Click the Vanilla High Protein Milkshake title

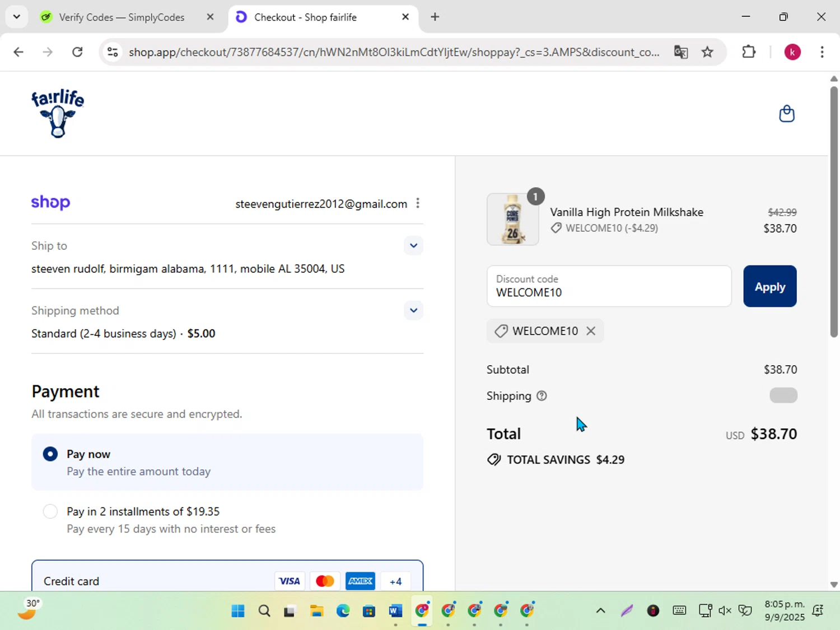627,212
